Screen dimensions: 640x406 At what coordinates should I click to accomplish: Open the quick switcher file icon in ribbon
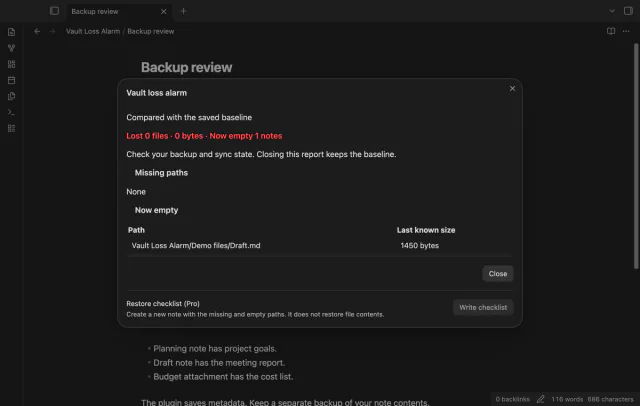coord(11,32)
